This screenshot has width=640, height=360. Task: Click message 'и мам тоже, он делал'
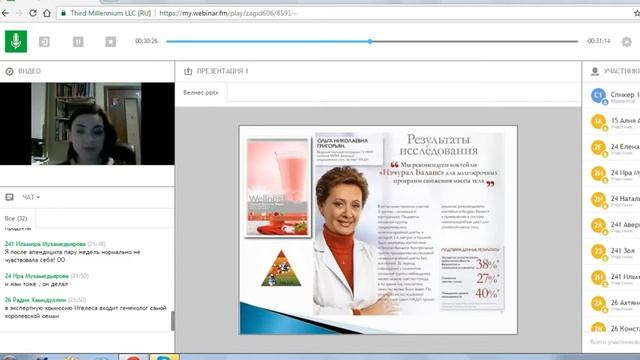point(36,284)
